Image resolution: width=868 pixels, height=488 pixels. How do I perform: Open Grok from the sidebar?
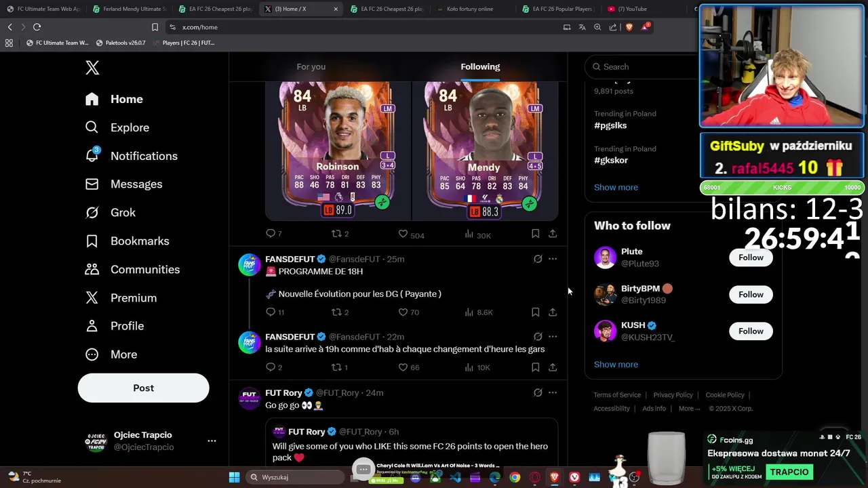(x=110, y=213)
